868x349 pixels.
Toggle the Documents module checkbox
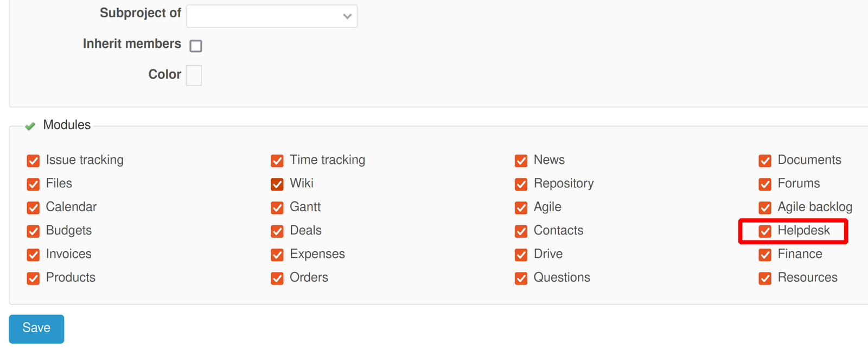765,161
